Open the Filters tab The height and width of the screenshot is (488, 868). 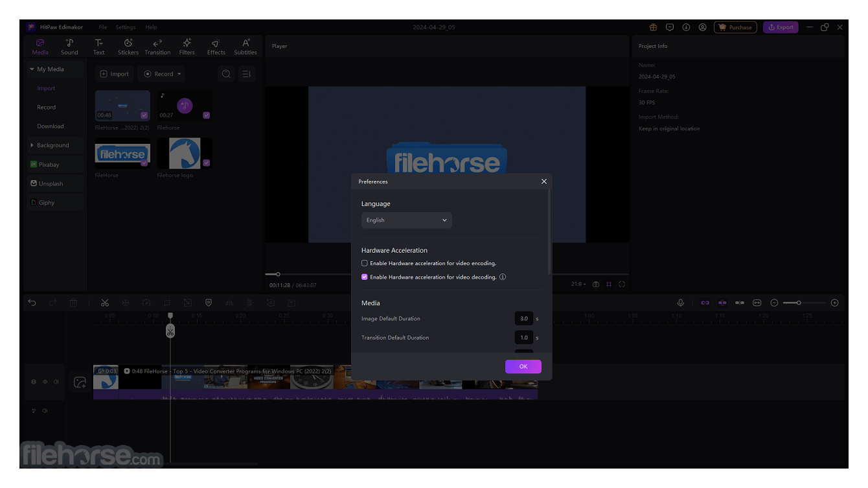click(187, 47)
